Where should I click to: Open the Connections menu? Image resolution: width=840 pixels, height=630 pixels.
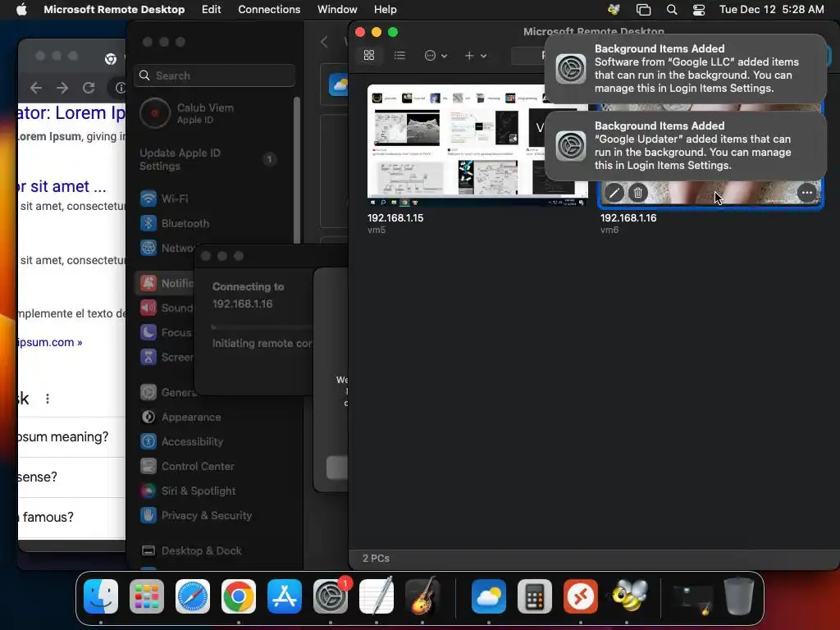[269, 10]
